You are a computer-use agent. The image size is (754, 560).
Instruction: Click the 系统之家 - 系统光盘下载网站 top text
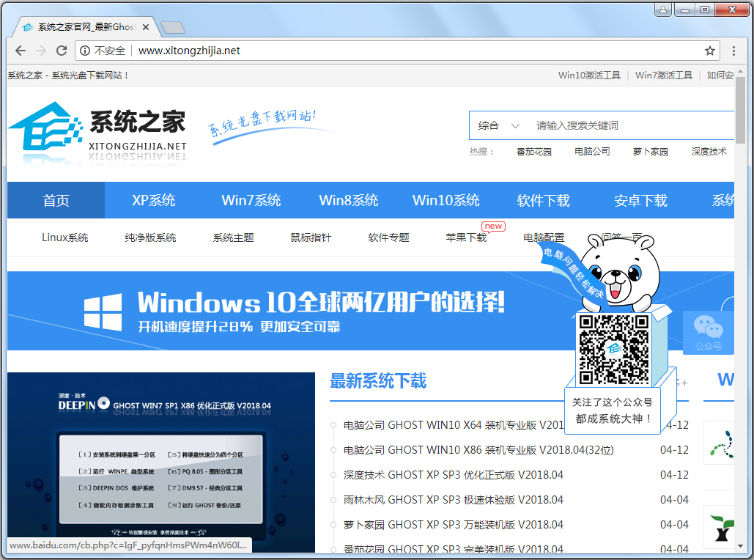coord(68,75)
